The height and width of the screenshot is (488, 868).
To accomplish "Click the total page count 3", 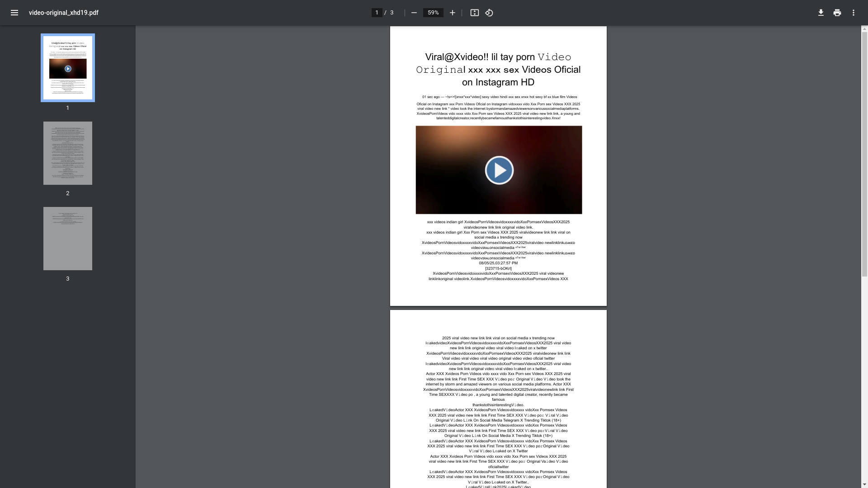I will click(x=392, y=13).
